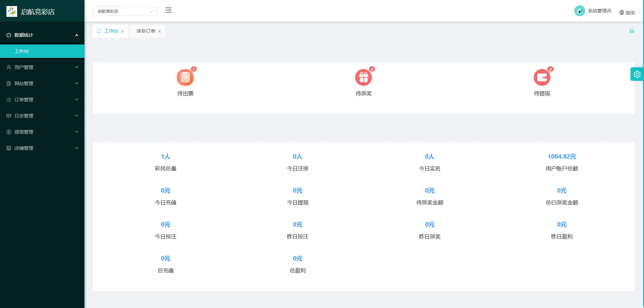This screenshot has height=308, width=644.
Task: Collapse the 数据统计 section
Action: point(42,35)
